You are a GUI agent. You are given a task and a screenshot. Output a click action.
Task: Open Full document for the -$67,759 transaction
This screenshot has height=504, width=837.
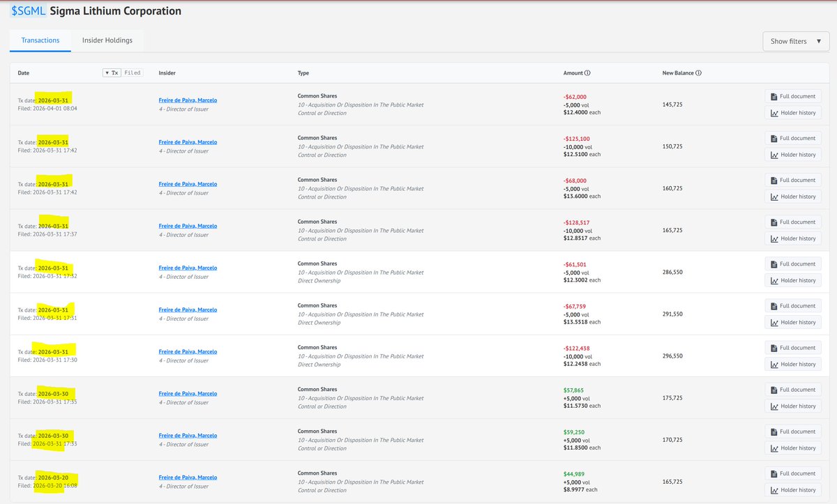(x=793, y=305)
